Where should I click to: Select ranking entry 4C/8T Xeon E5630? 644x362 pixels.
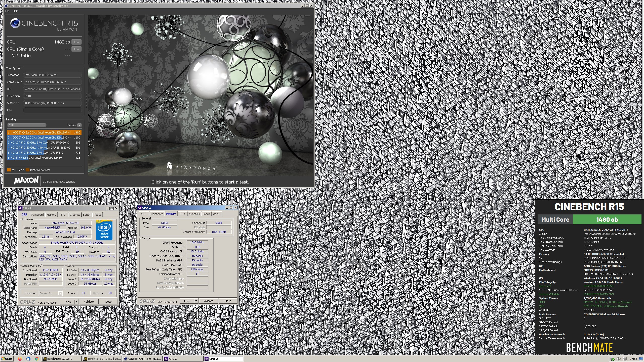[x=44, y=158]
